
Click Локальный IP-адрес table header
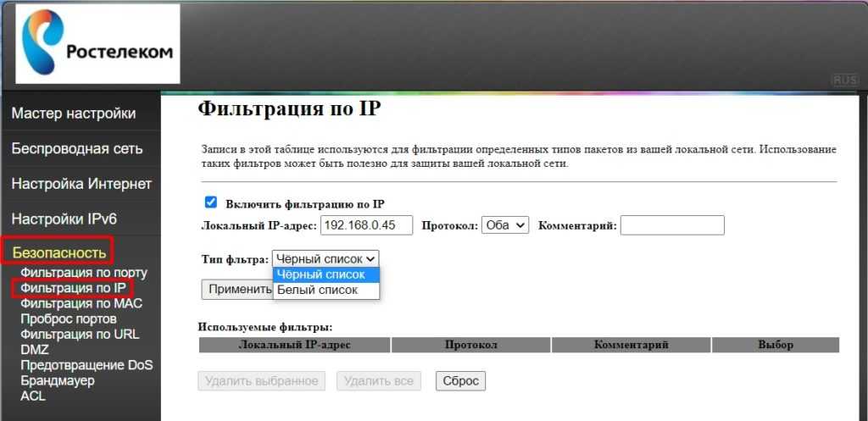(x=294, y=345)
